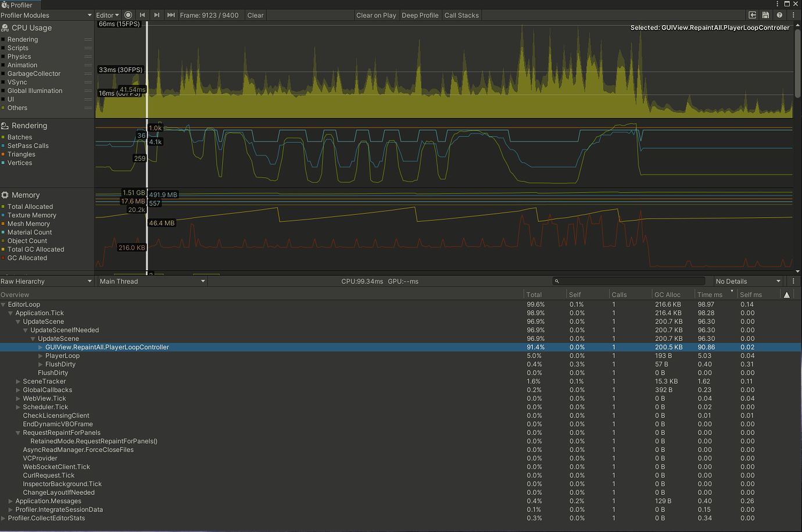Open Profiler help via the question mark icon

pyautogui.click(x=779, y=15)
